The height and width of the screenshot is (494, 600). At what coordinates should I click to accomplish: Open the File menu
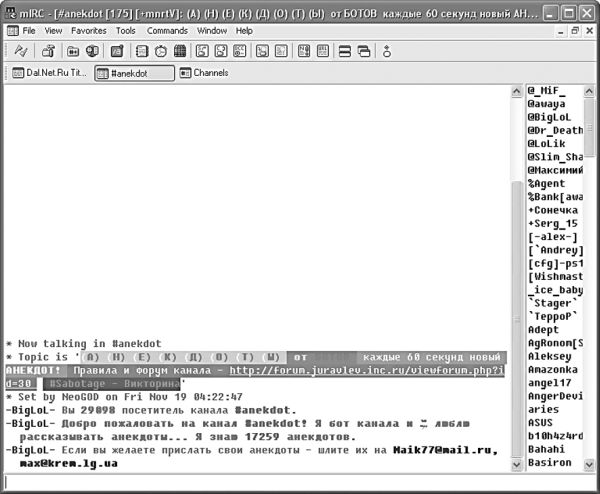29,31
